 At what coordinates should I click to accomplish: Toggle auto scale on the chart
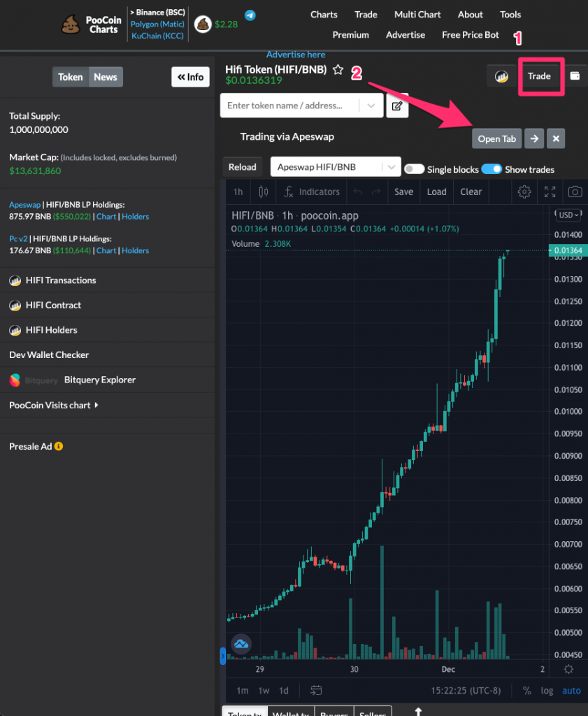point(571,690)
